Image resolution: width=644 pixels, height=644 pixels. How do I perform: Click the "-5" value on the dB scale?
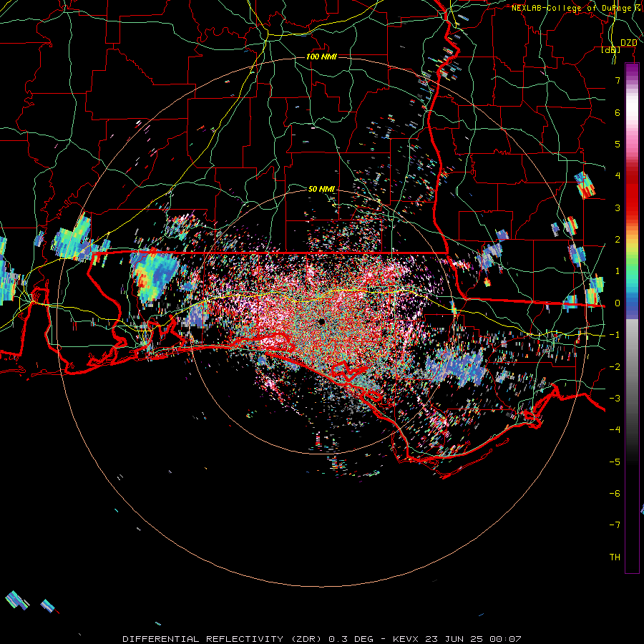point(615,462)
